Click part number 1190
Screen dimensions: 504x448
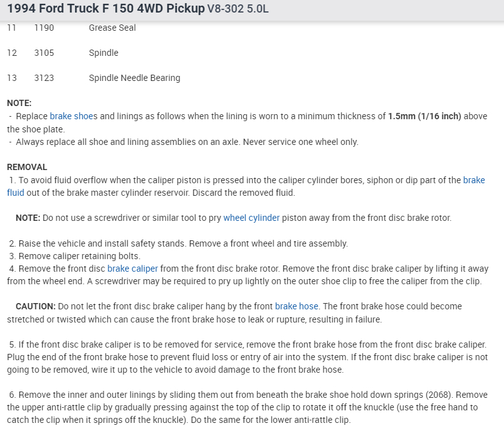[x=44, y=28]
